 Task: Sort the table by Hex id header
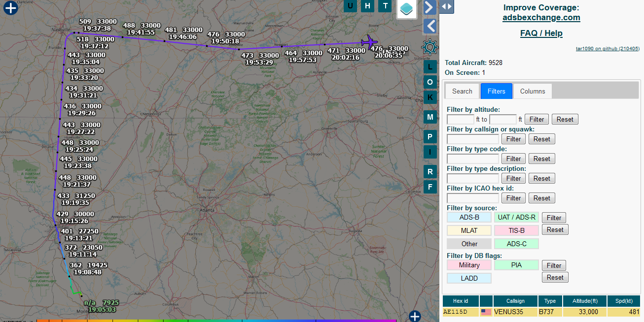tap(461, 301)
